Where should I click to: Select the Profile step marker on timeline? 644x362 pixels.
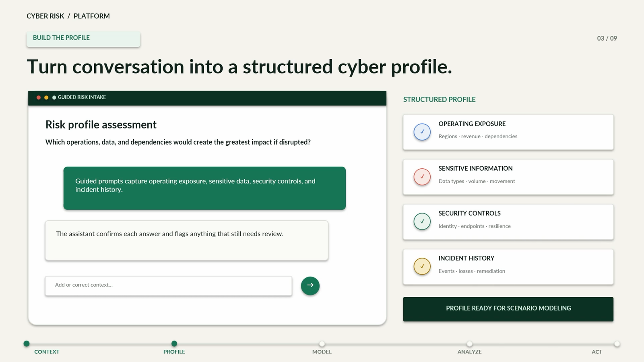coord(174,343)
